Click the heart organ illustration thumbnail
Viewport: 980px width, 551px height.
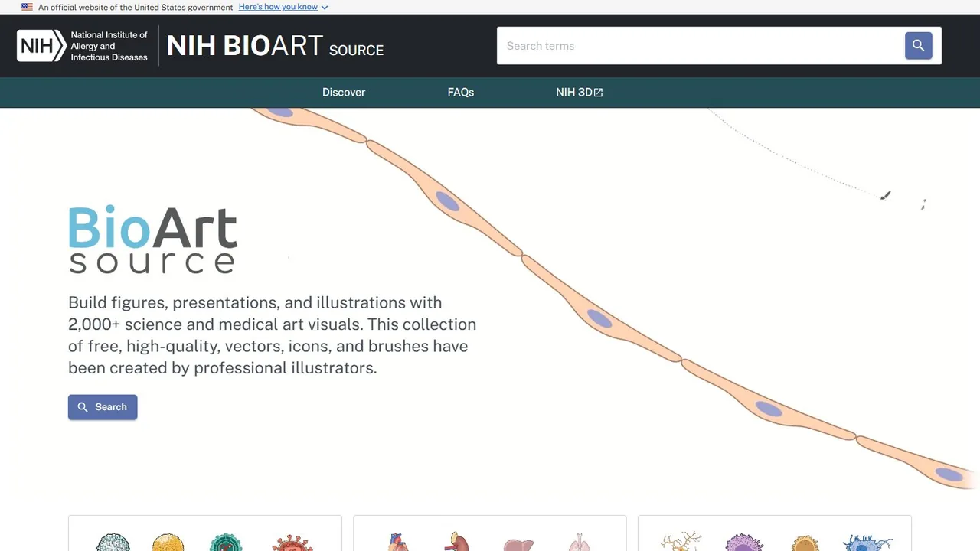[x=398, y=542]
